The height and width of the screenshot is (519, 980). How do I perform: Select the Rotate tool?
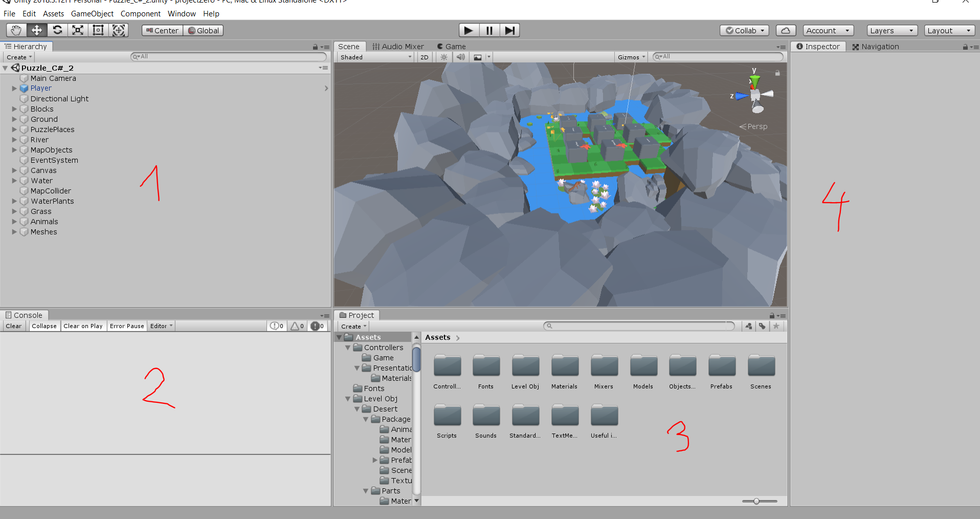click(57, 30)
